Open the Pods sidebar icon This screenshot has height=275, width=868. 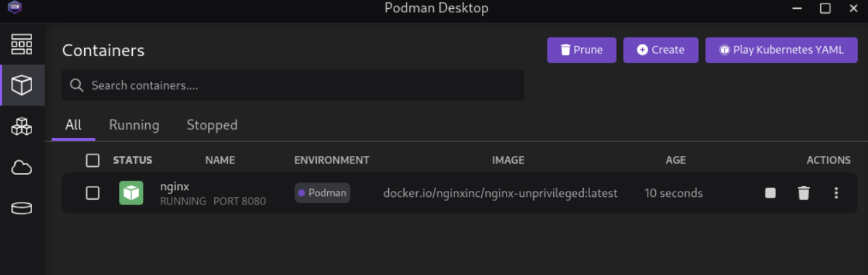click(22, 127)
